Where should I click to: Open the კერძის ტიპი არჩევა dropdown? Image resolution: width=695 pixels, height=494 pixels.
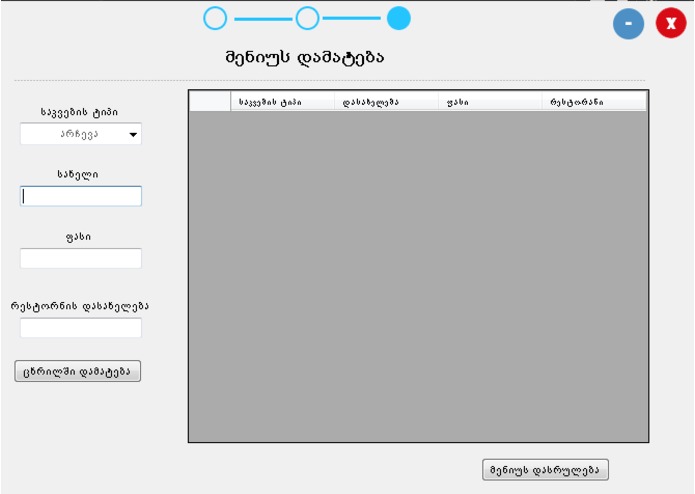coord(81,134)
